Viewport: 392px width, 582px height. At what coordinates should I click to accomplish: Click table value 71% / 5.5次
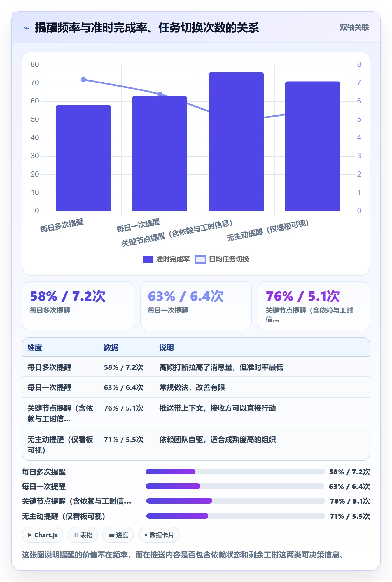click(123, 439)
